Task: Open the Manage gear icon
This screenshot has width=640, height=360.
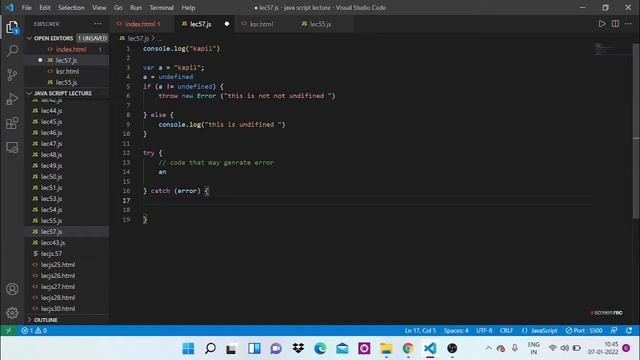Action: (12, 313)
